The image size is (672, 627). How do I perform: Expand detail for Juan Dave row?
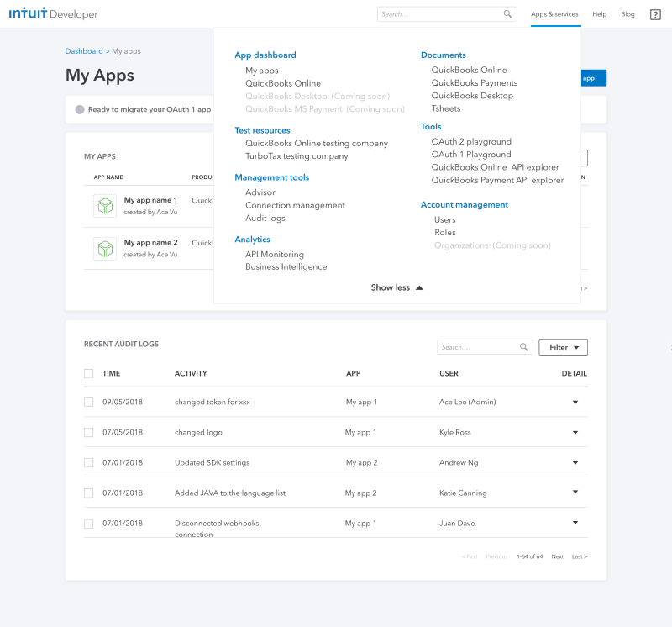[x=575, y=523]
